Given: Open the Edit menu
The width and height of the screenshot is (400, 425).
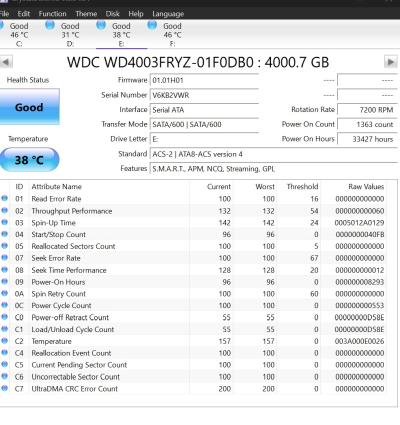Looking at the screenshot, I should point(24,14).
